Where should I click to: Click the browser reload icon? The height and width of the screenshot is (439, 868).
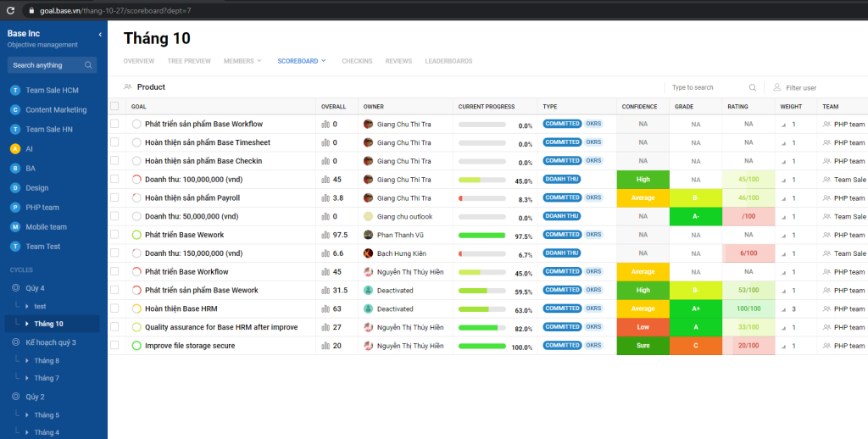(x=10, y=10)
